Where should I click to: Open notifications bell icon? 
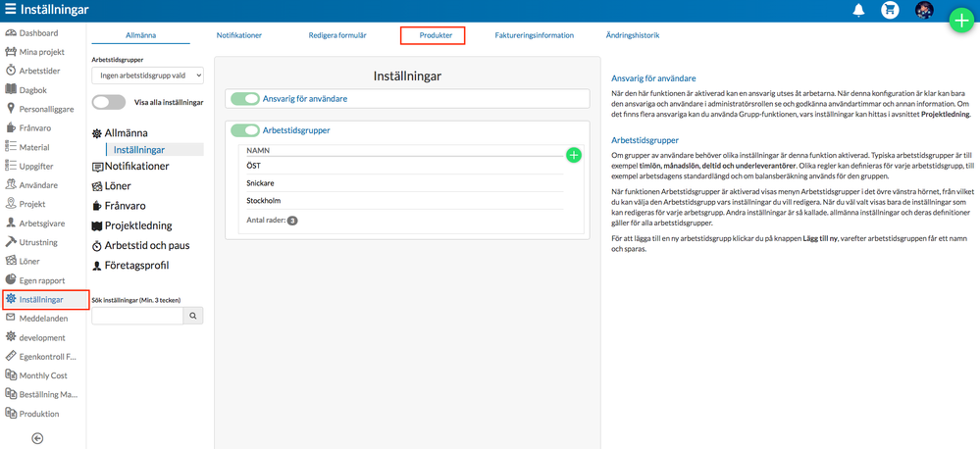[859, 10]
